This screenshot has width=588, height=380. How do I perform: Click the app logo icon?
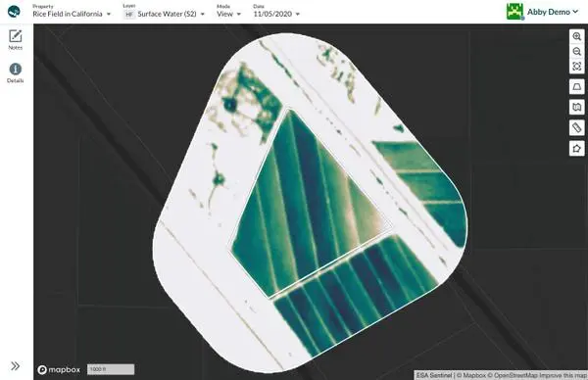[x=14, y=12]
